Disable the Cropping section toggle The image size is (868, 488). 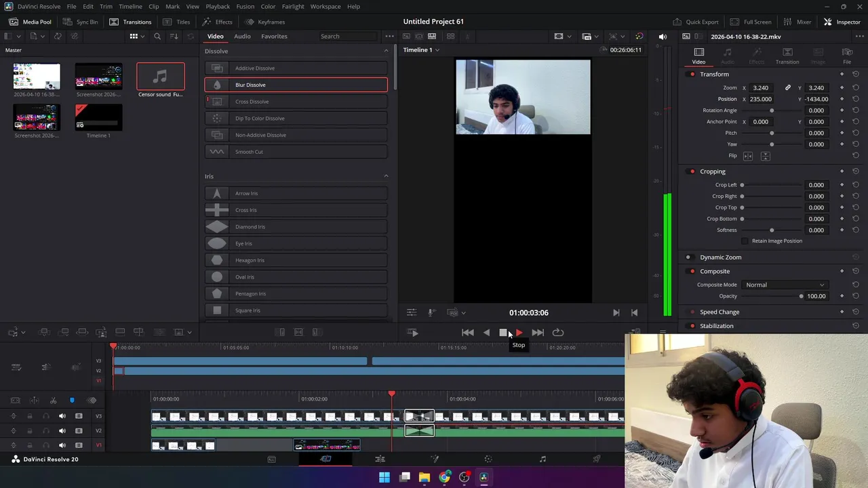click(692, 171)
